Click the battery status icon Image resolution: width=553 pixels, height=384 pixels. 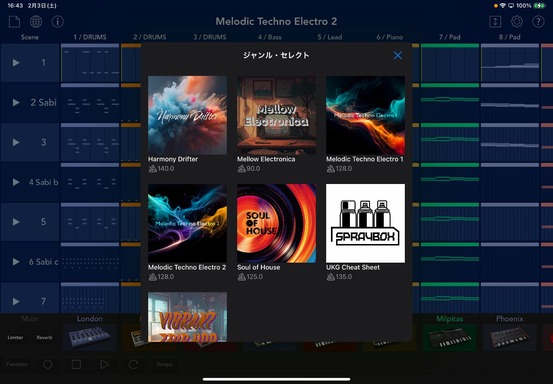[539, 6]
